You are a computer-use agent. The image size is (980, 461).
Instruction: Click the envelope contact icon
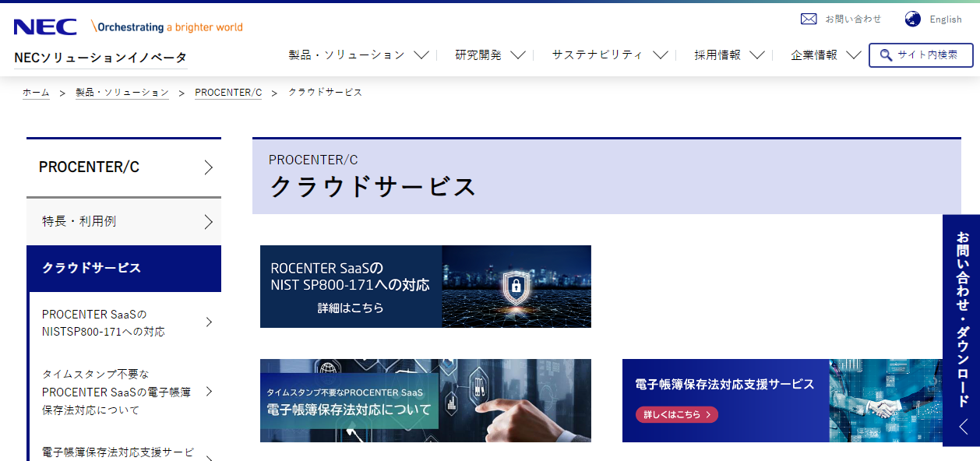tap(809, 19)
